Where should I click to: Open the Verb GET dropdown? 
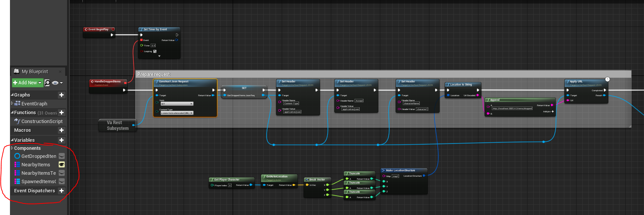click(x=177, y=103)
